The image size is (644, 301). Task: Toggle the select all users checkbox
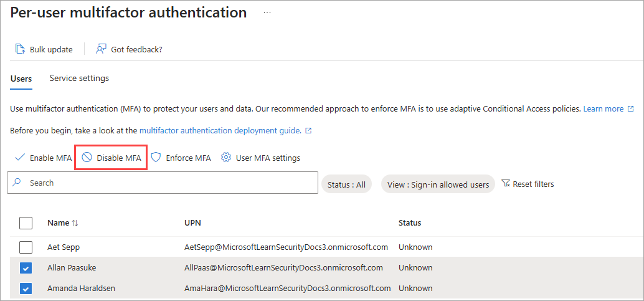pos(26,223)
